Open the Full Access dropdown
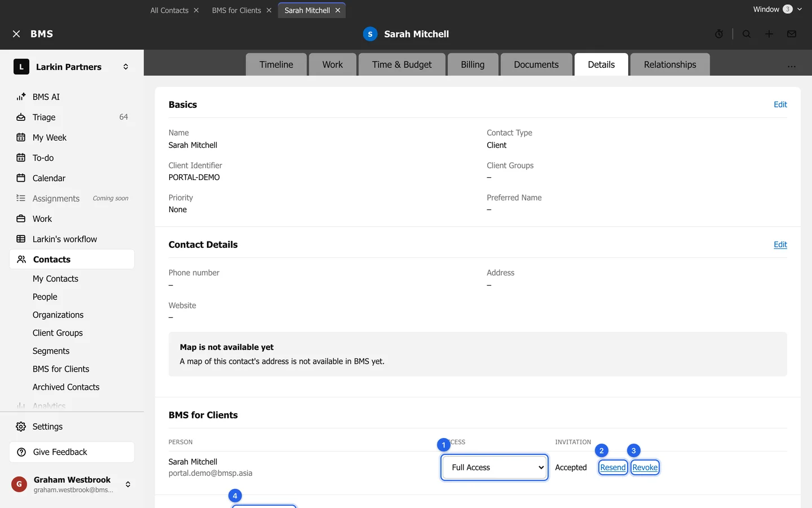 point(495,467)
